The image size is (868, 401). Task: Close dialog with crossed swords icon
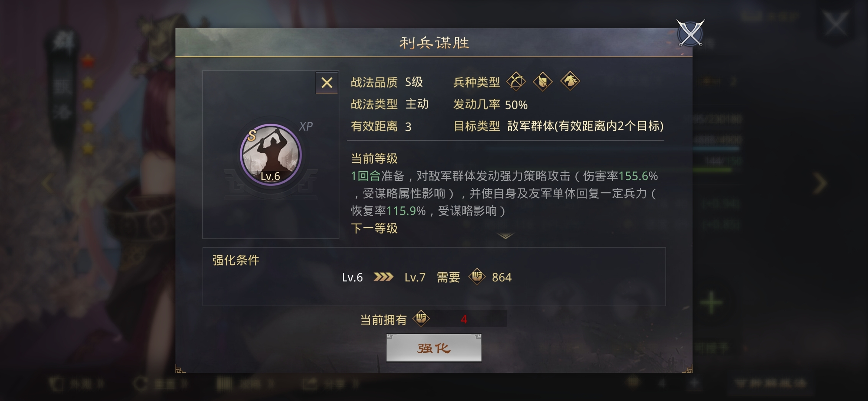(690, 33)
